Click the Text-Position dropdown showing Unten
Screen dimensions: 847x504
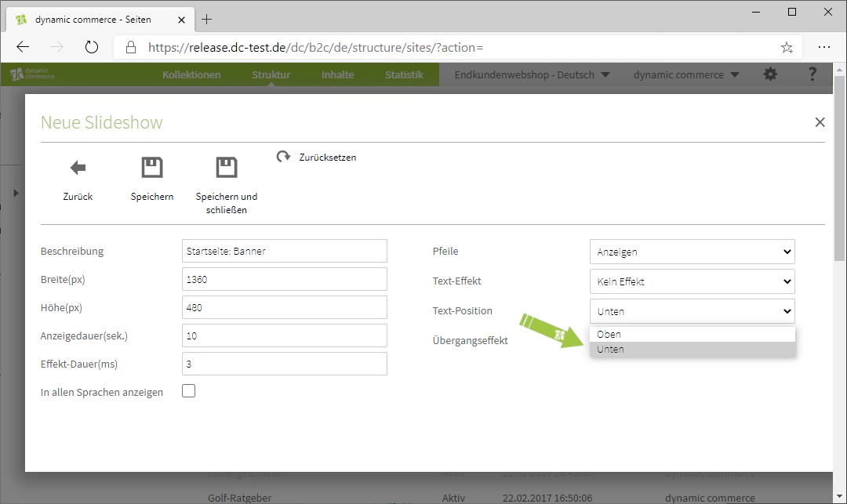[692, 311]
